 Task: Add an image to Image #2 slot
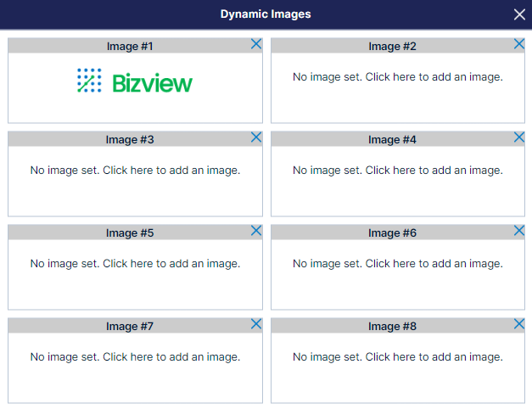[x=398, y=77]
